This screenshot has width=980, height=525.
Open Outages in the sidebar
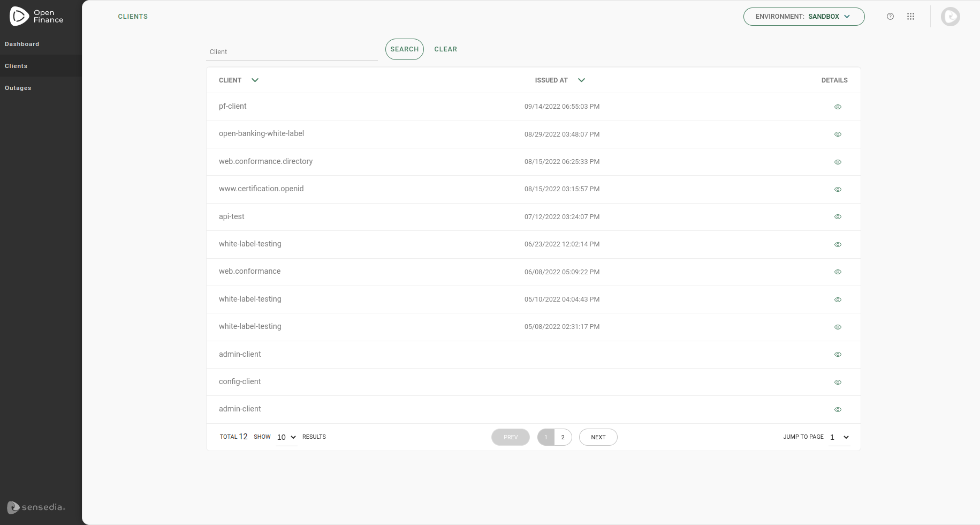click(x=18, y=88)
